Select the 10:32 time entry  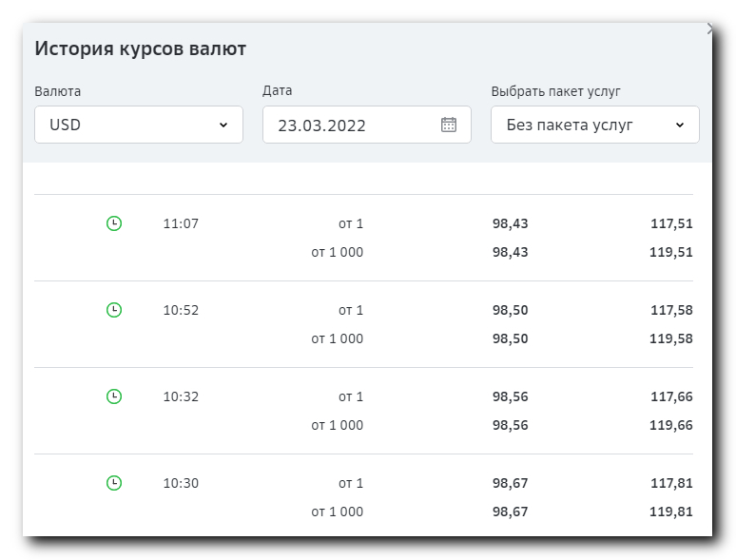(181, 396)
